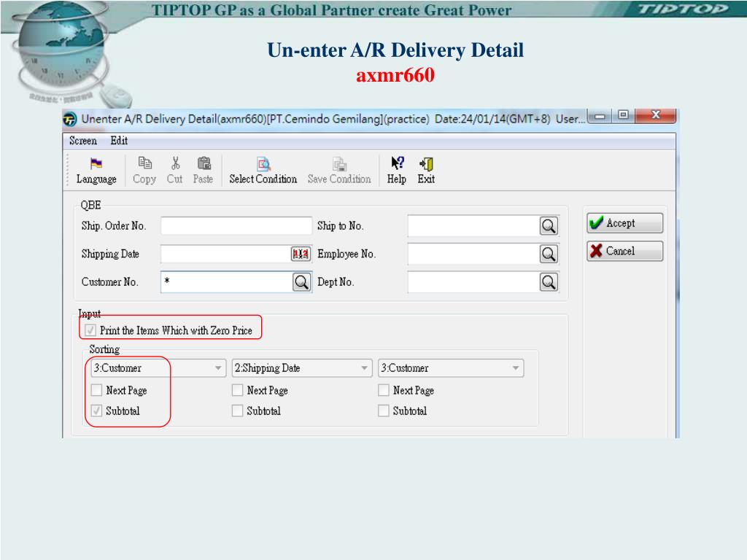Open the Employee No. lookup magnifier

(x=549, y=254)
